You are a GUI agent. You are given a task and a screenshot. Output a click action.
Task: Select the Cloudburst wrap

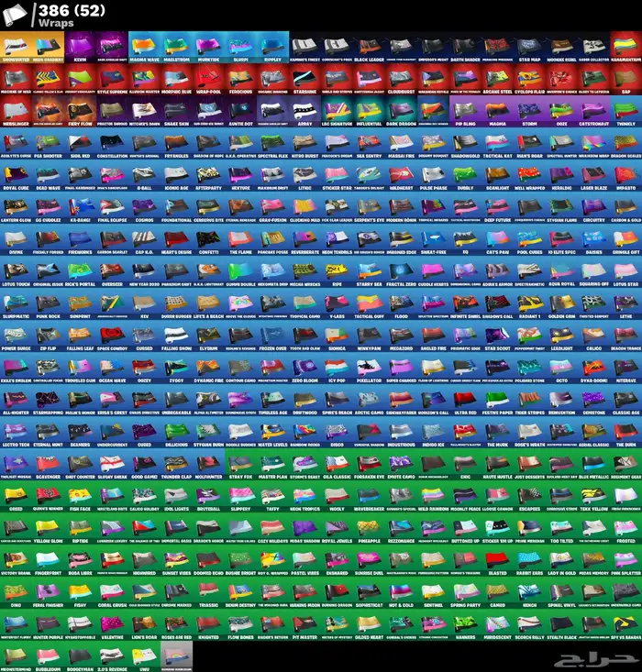coord(402,79)
